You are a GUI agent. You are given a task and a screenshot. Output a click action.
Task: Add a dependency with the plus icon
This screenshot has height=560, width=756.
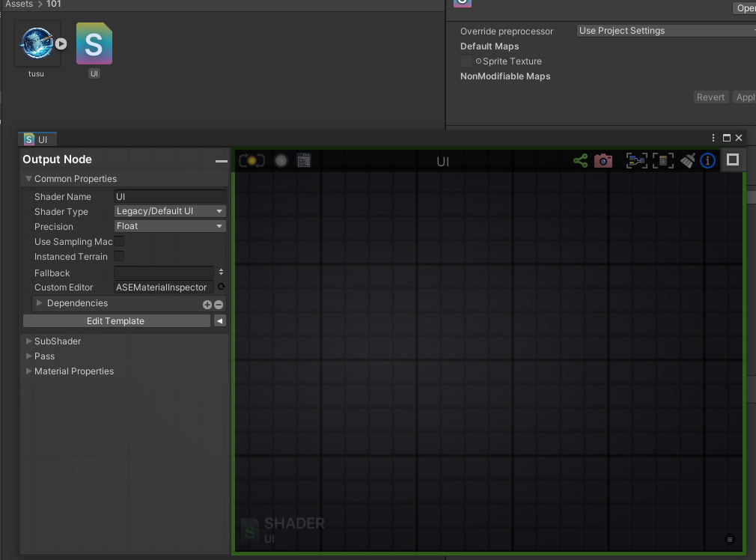[207, 305]
